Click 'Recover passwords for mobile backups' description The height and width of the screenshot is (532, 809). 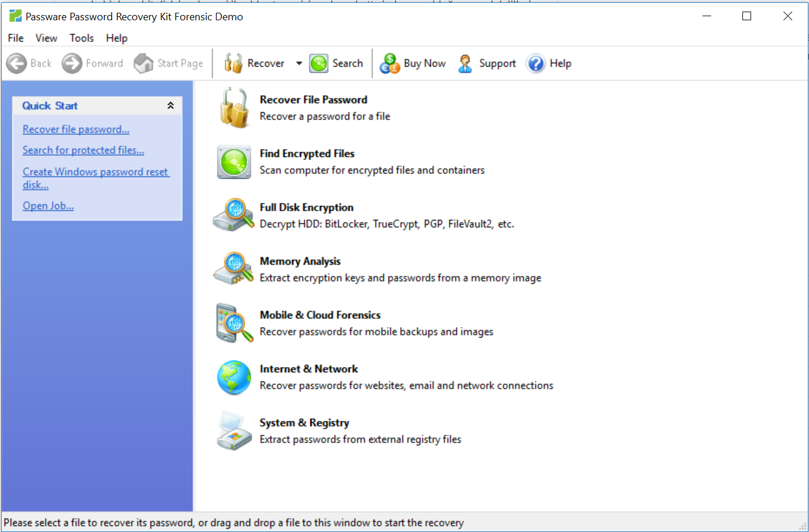point(376,332)
